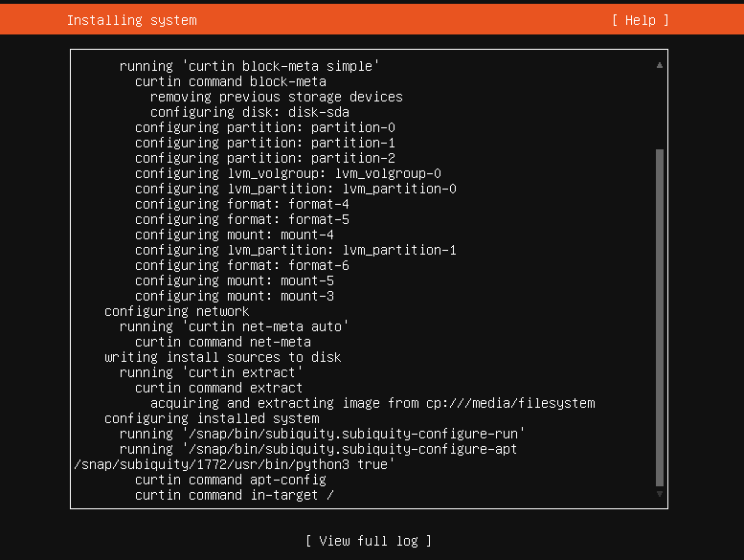744x560 pixels.
Task: Click the 'writing install sources to disk' line
Action: click(x=222, y=357)
